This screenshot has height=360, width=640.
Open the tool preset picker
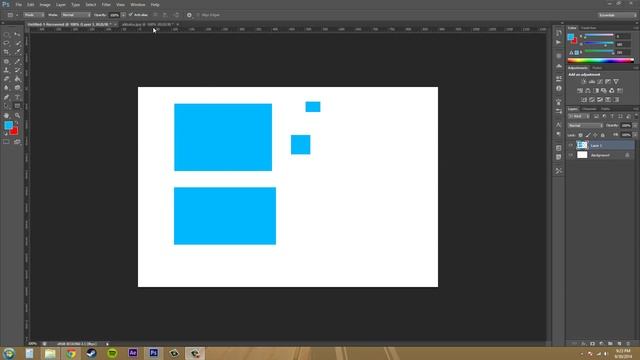coord(12,15)
